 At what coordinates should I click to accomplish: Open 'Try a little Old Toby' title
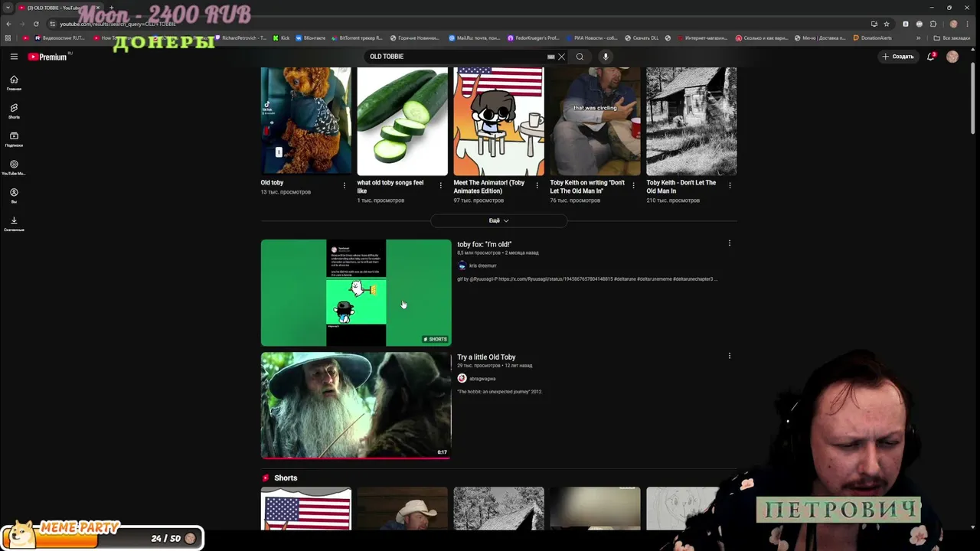coord(486,357)
